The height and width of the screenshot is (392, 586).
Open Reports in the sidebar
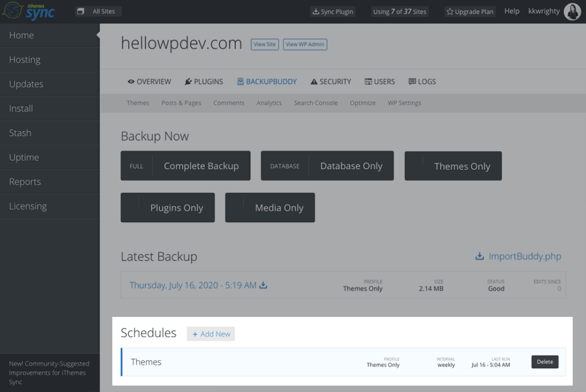click(50, 181)
